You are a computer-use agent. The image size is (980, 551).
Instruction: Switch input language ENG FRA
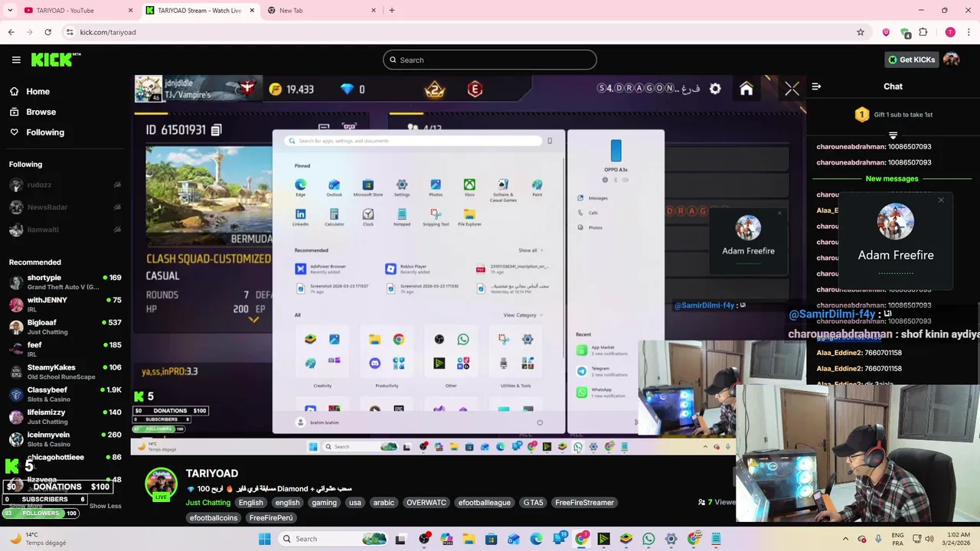pyautogui.click(x=898, y=539)
